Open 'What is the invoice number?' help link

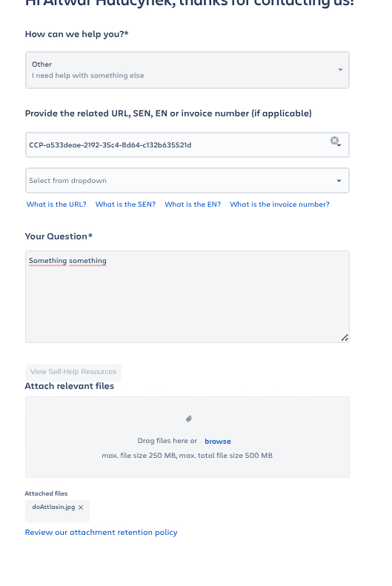pos(279,204)
